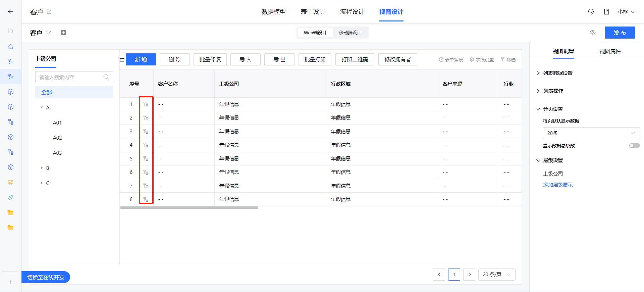Switch to 数据模型 tab
The image size is (644, 292).
(274, 12)
